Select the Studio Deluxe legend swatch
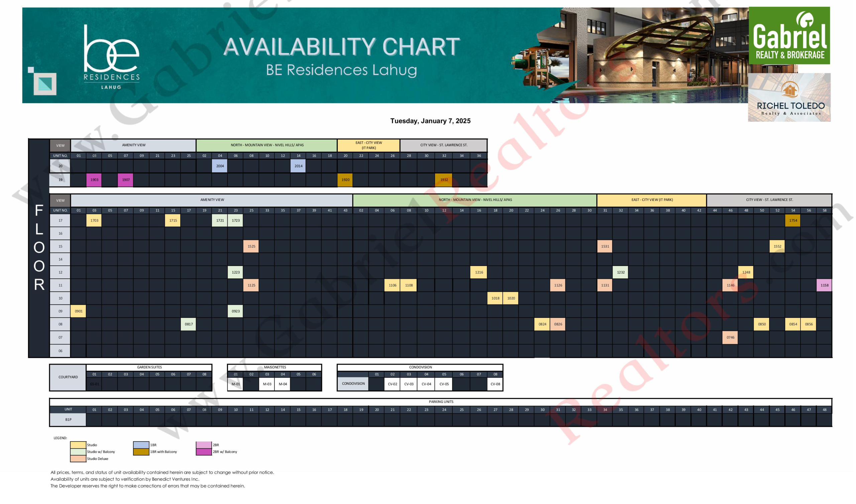Image resolution: width=856 pixels, height=504 pixels. [x=78, y=459]
